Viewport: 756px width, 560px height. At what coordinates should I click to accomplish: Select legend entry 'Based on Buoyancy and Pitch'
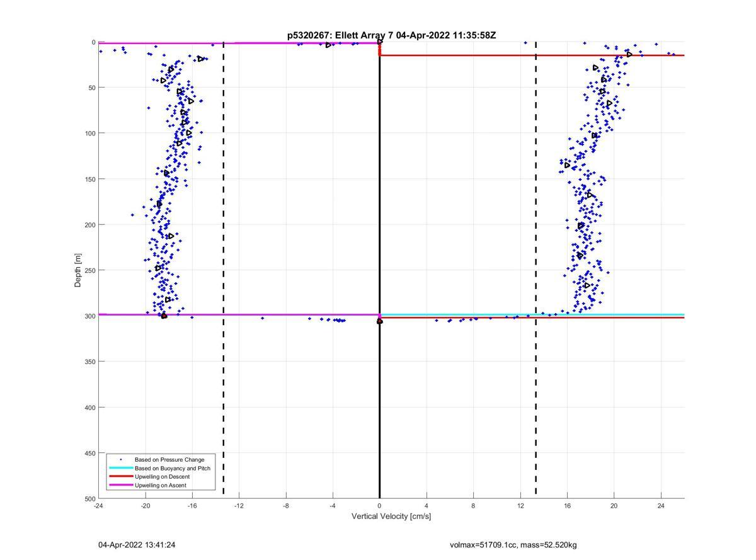point(173,469)
